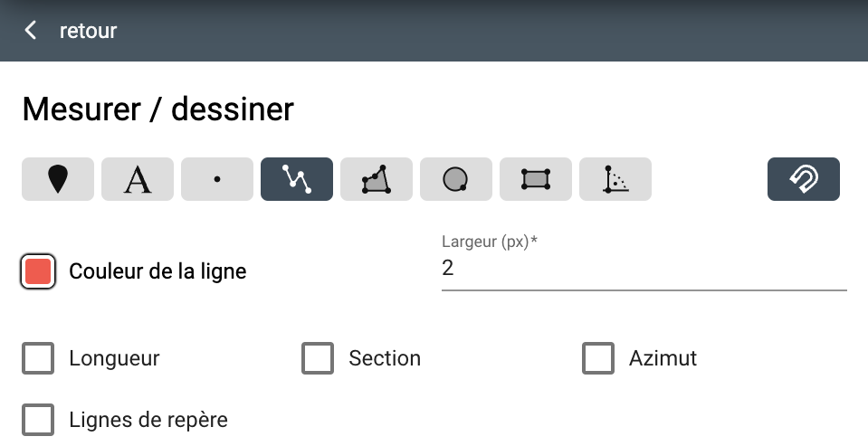Enable the Azimut checkbox
The image size is (868, 446).
598,358
